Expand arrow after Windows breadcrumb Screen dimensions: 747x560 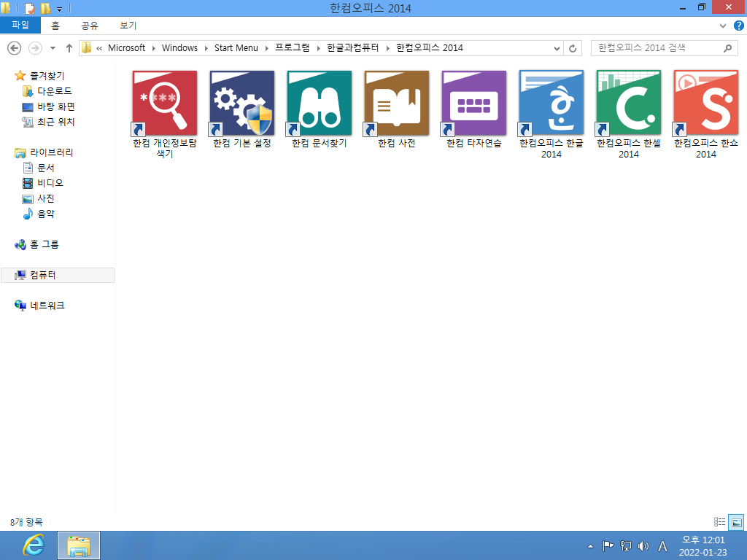206,48
